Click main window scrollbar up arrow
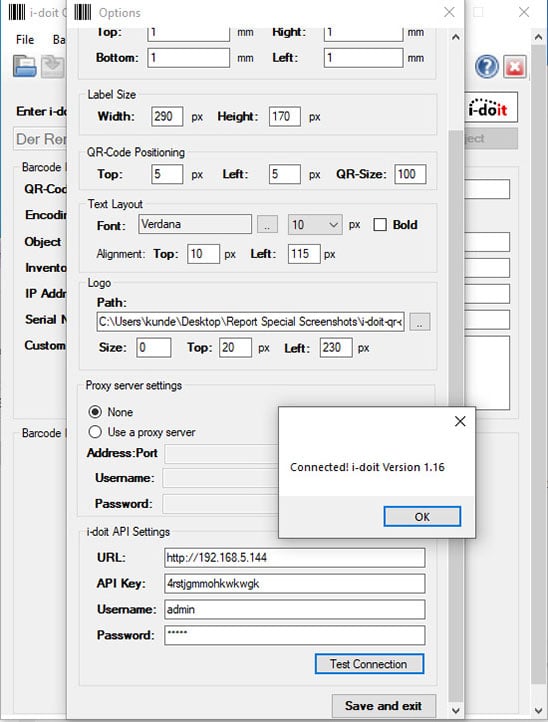Viewport: 548px width, 722px height. (x=538, y=38)
